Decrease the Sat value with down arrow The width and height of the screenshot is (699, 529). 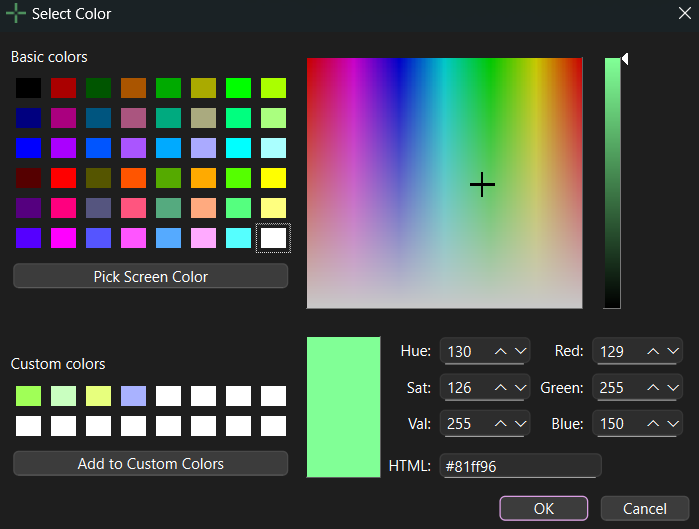coord(520,387)
